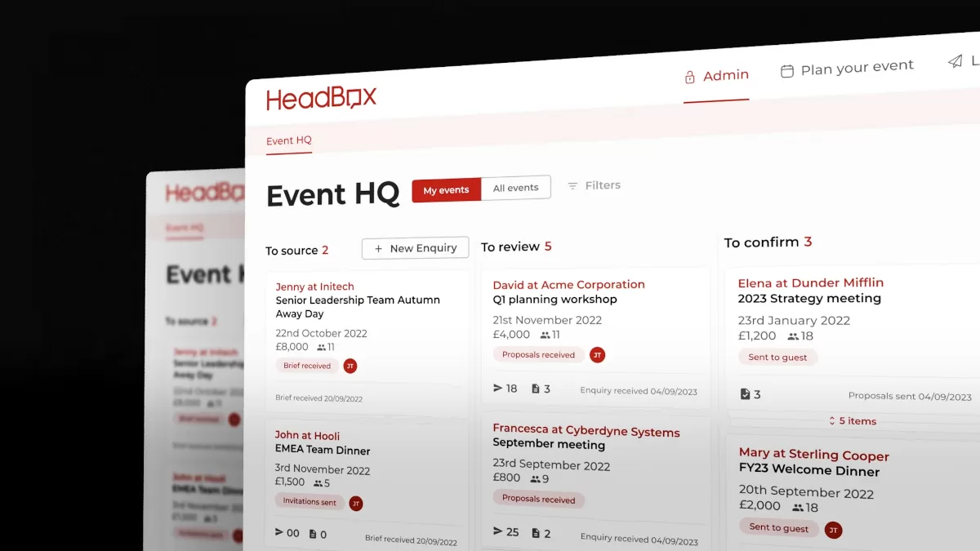The height and width of the screenshot is (551, 980).
Task: Click the 'Event HQ' page heading in the front window
Action: tap(333, 195)
